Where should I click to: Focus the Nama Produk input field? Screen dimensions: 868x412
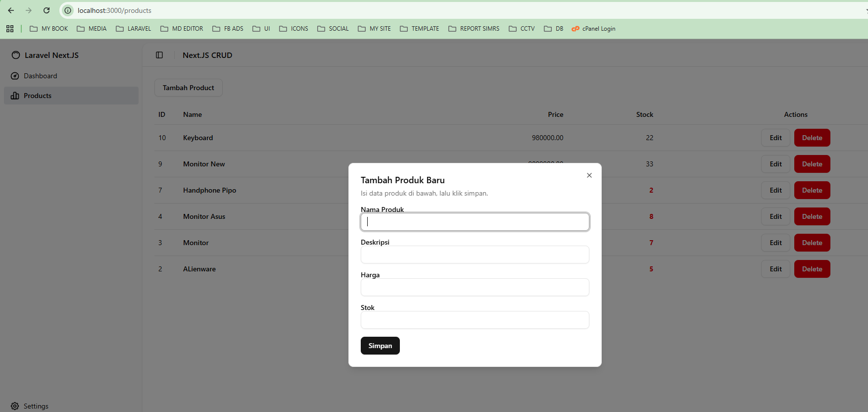click(475, 222)
